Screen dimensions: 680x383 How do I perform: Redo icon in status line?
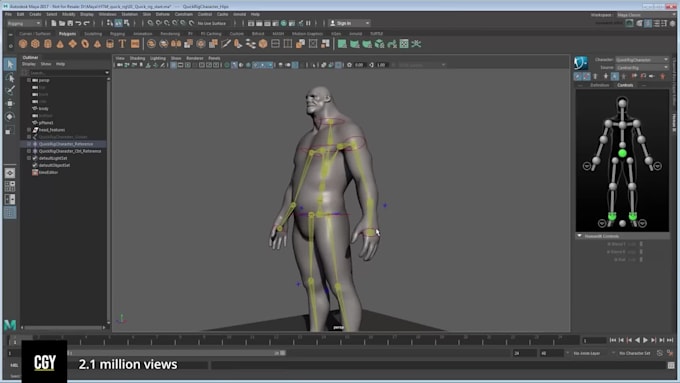(86, 23)
